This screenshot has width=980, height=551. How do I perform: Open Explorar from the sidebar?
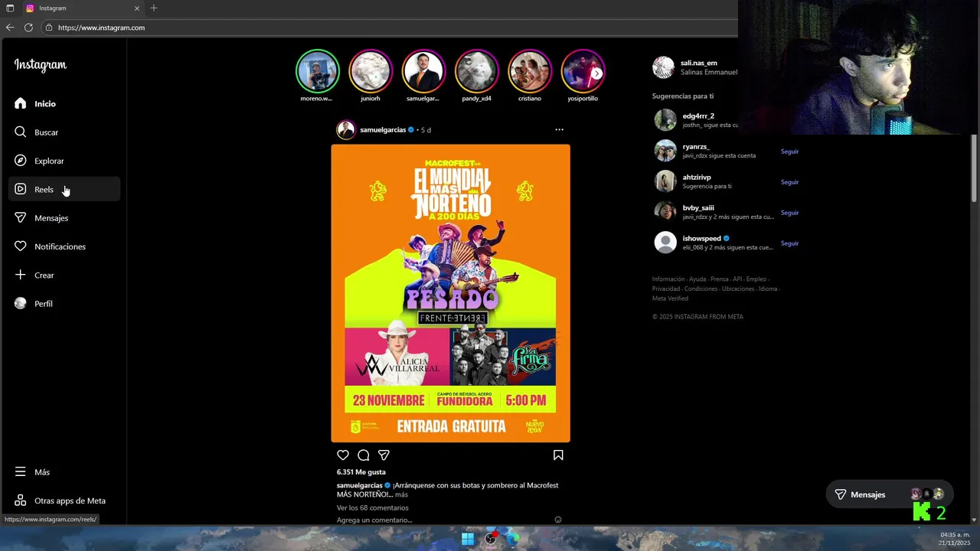pos(64,161)
